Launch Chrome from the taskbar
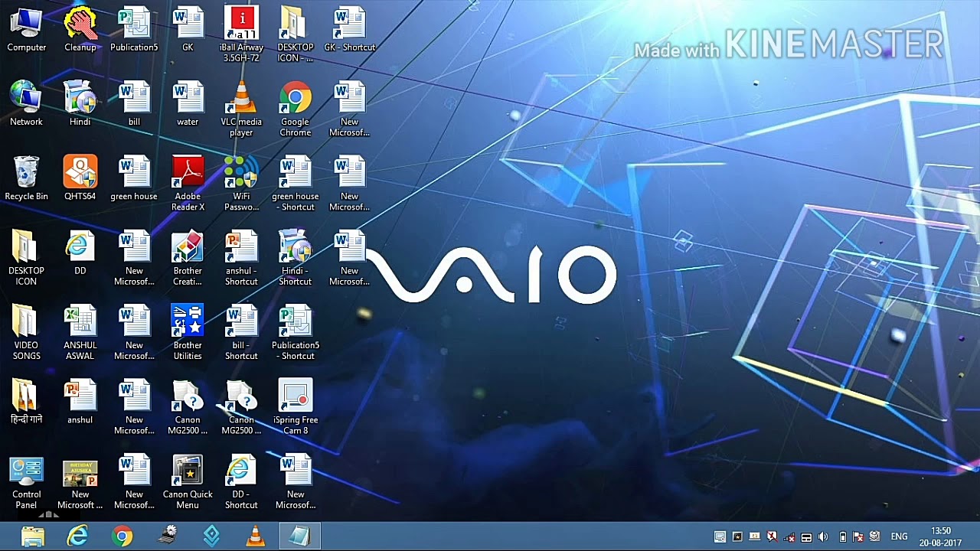 [122, 536]
